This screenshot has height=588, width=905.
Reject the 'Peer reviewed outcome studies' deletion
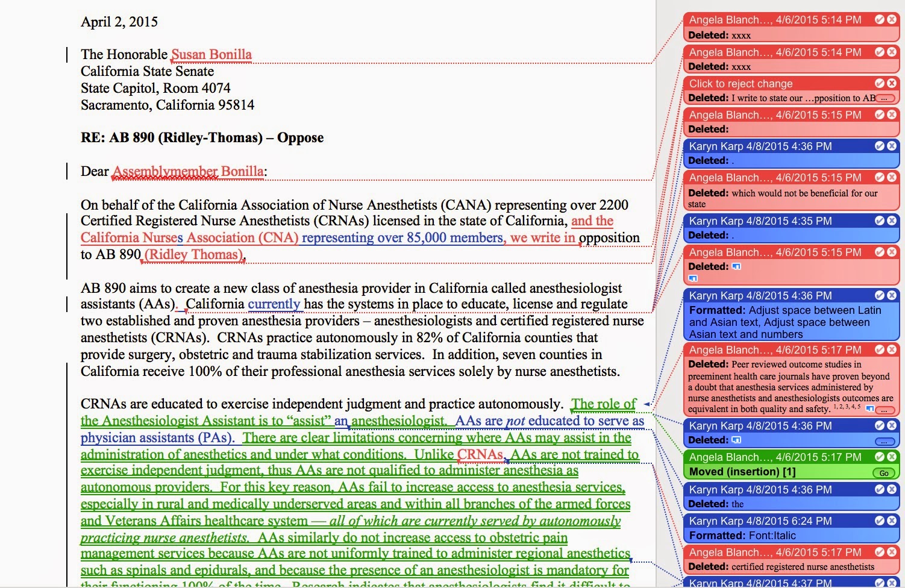892,349
